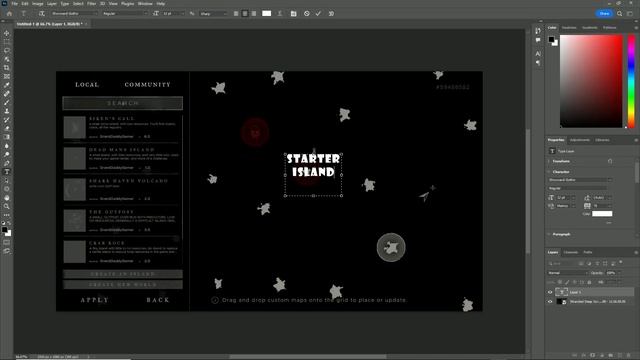Left align text in options bar

click(x=236, y=13)
